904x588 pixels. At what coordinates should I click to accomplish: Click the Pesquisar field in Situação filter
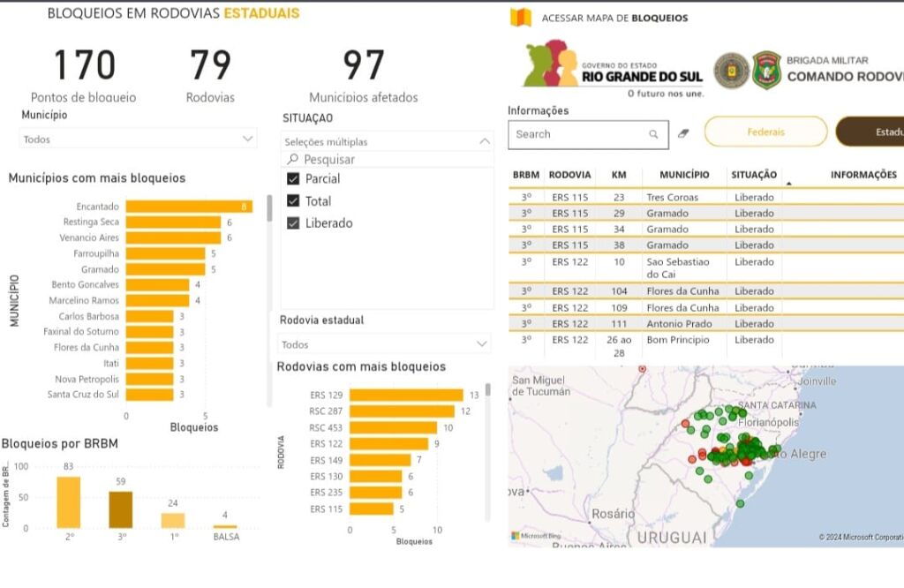click(x=388, y=160)
